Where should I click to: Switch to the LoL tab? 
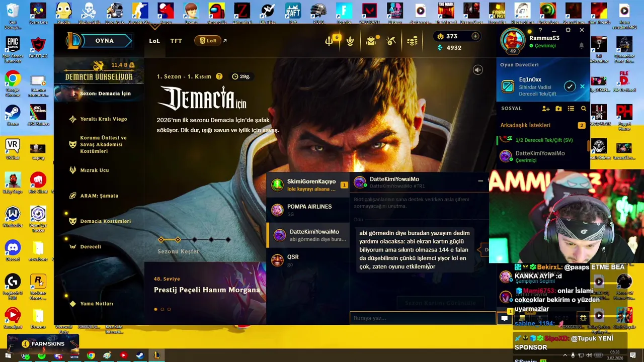pos(154,41)
